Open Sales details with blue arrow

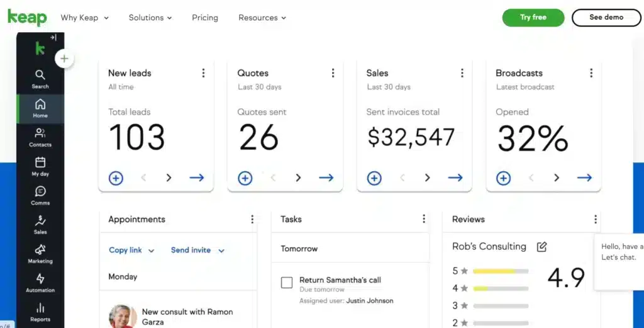click(455, 178)
